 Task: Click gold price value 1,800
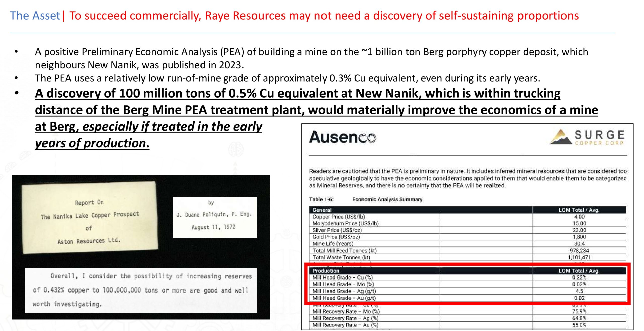[579, 237]
